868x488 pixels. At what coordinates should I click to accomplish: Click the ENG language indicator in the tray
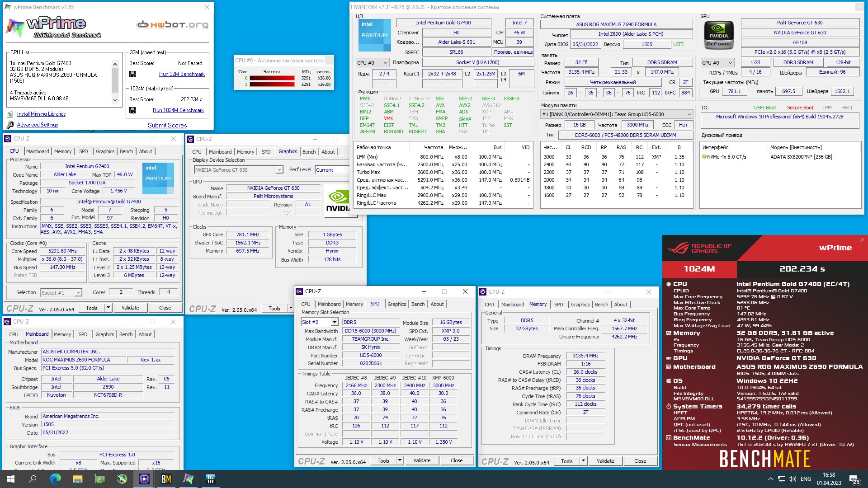[x=806, y=479]
